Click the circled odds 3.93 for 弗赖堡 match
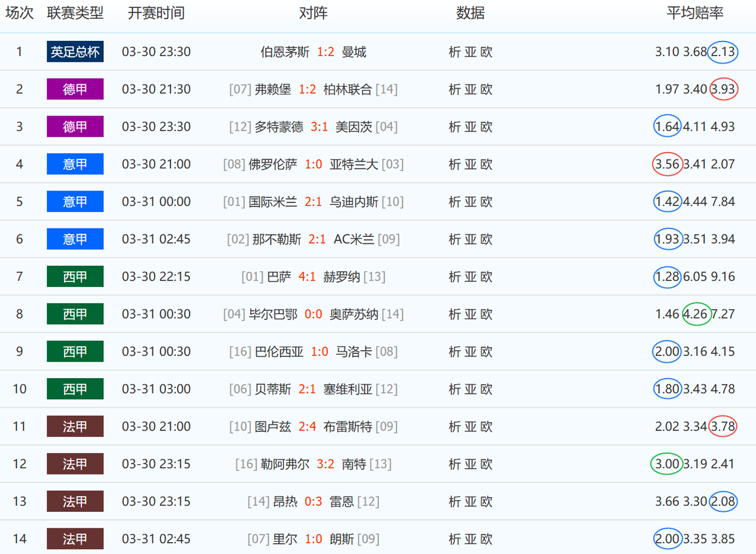This screenshot has height=554, width=756. coord(723,89)
